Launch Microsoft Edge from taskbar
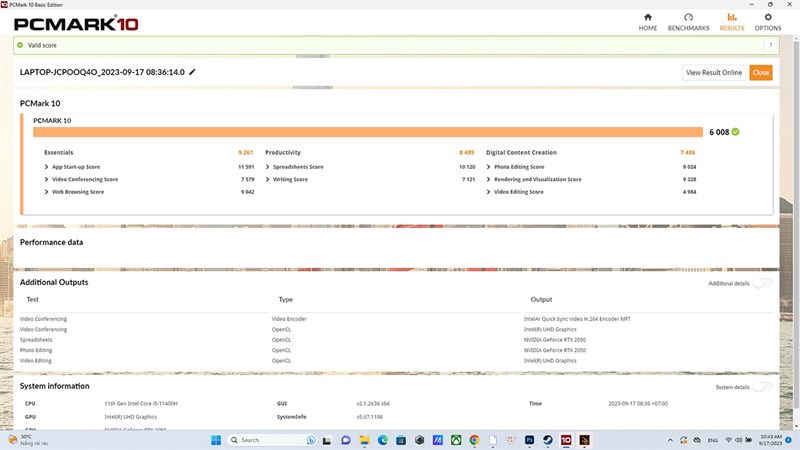This screenshot has width=800, height=450. click(x=383, y=440)
